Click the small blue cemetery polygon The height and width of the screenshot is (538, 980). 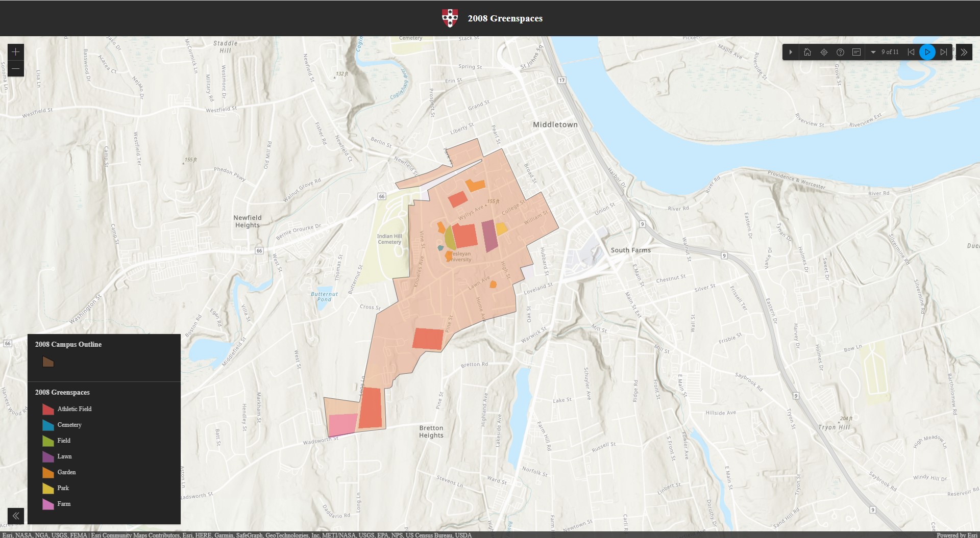click(x=440, y=248)
